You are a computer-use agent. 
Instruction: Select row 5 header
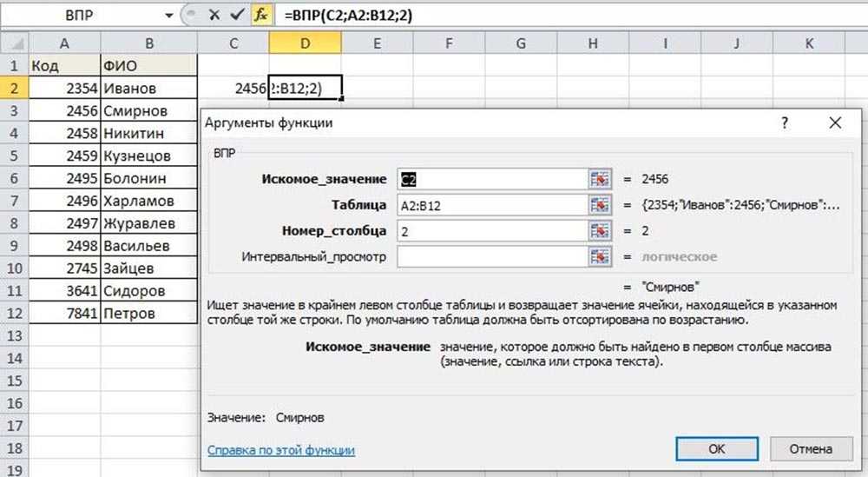(x=14, y=156)
